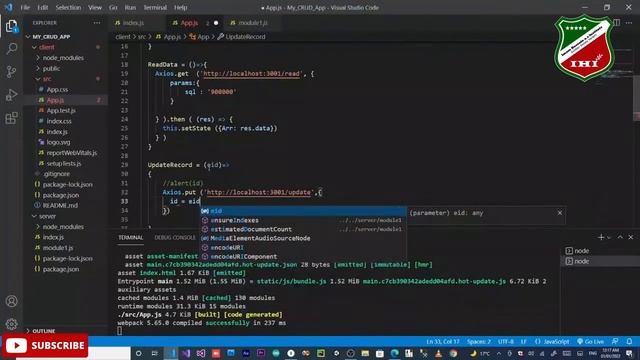
Task: Click Subscribe YouTube button
Action: click(x=45, y=346)
